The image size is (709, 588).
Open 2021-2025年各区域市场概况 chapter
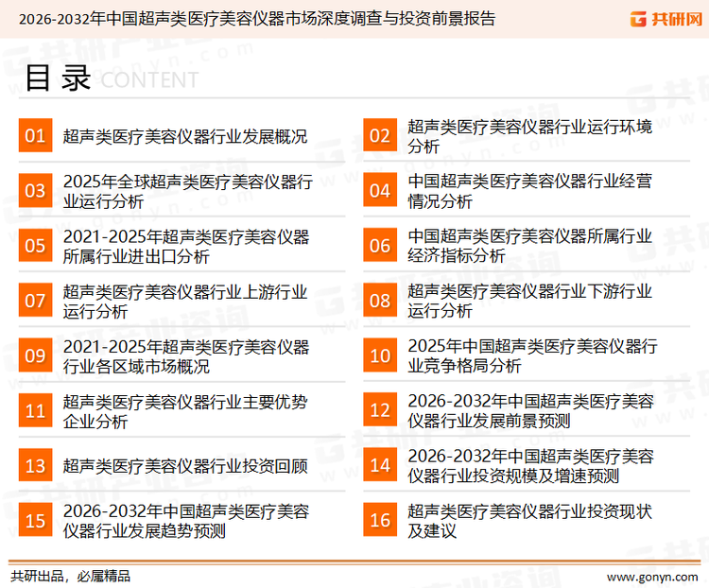point(185,355)
